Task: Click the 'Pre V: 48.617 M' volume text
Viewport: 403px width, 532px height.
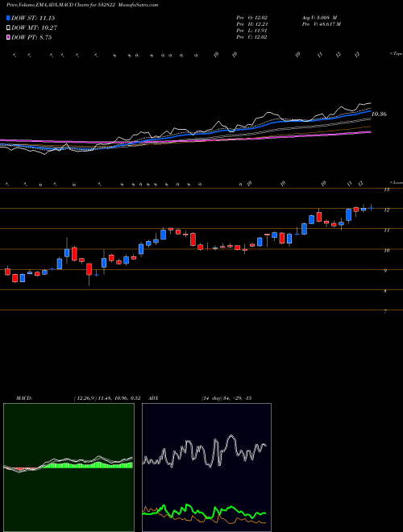Action: pyautogui.click(x=321, y=24)
